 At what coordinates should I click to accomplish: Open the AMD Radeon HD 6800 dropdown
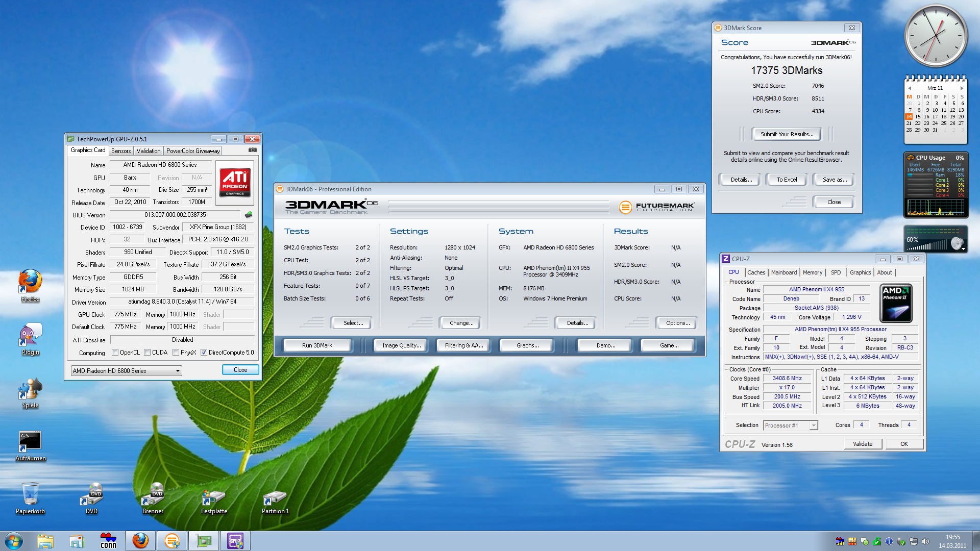[127, 370]
